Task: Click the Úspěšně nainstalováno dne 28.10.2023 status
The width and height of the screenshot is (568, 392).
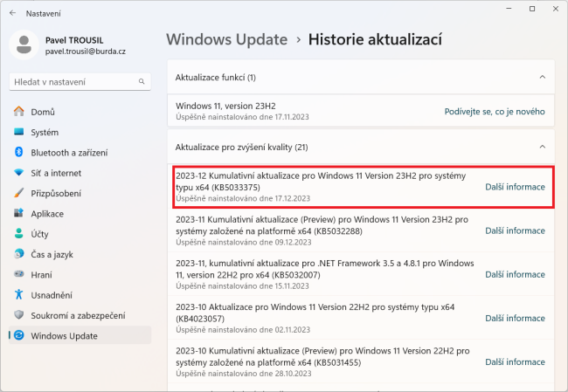Action: tap(244, 374)
